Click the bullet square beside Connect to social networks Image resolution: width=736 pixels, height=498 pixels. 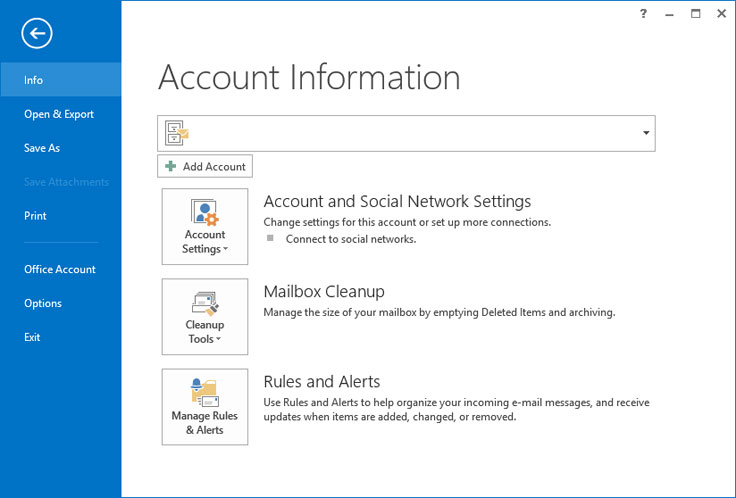coord(270,238)
